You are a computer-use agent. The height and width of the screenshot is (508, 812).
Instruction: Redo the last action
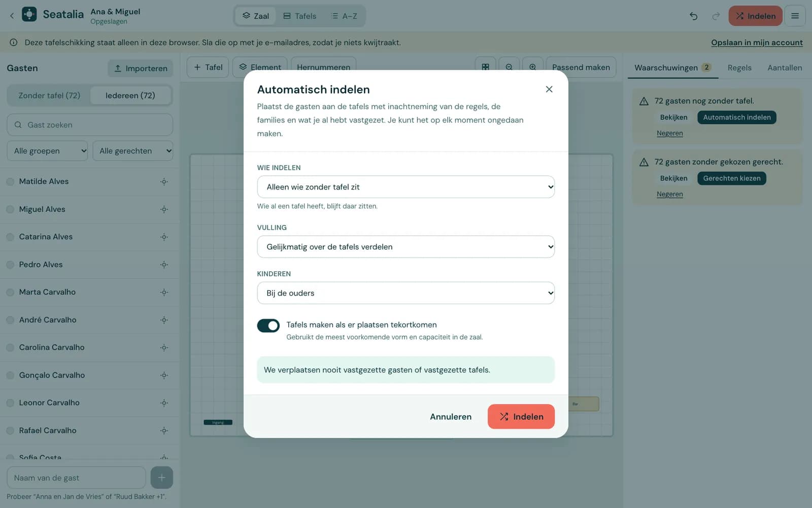point(716,16)
